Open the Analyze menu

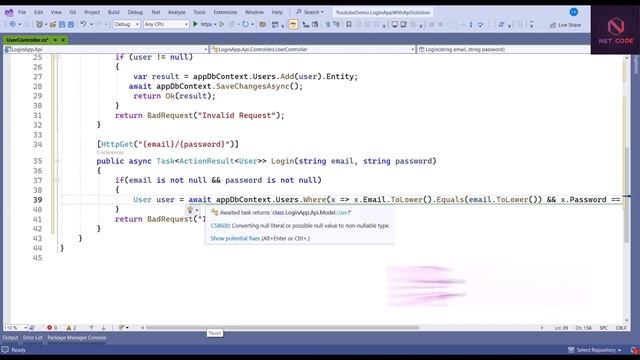tap(177, 12)
